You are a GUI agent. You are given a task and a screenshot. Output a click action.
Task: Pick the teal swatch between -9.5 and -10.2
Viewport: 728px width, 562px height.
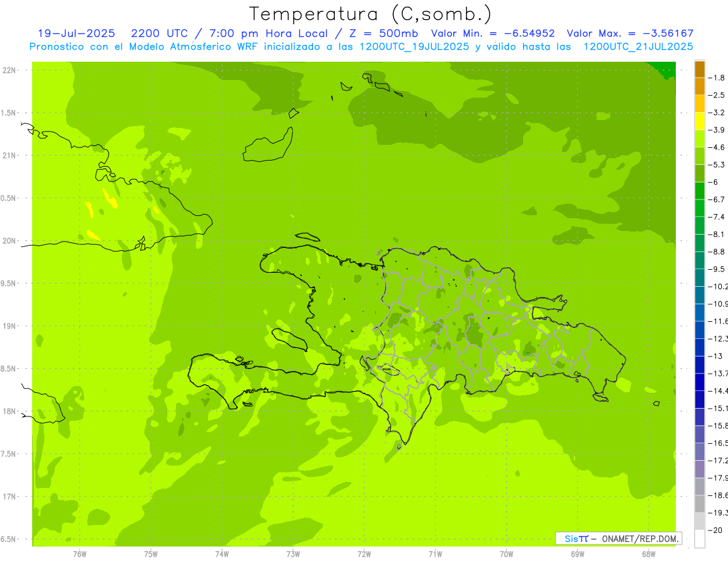point(699,278)
